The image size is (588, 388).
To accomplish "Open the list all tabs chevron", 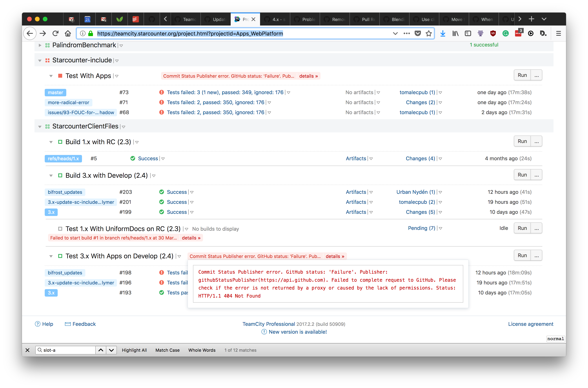I will click(x=544, y=19).
